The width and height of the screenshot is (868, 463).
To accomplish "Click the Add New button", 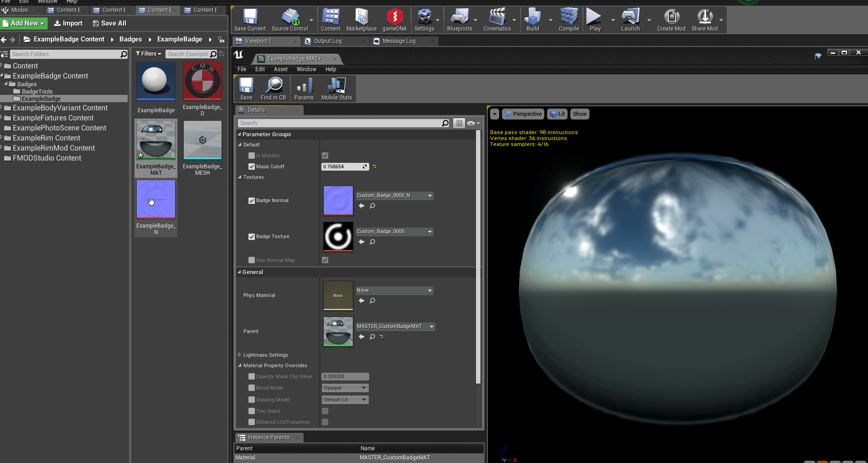I will (x=24, y=23).
